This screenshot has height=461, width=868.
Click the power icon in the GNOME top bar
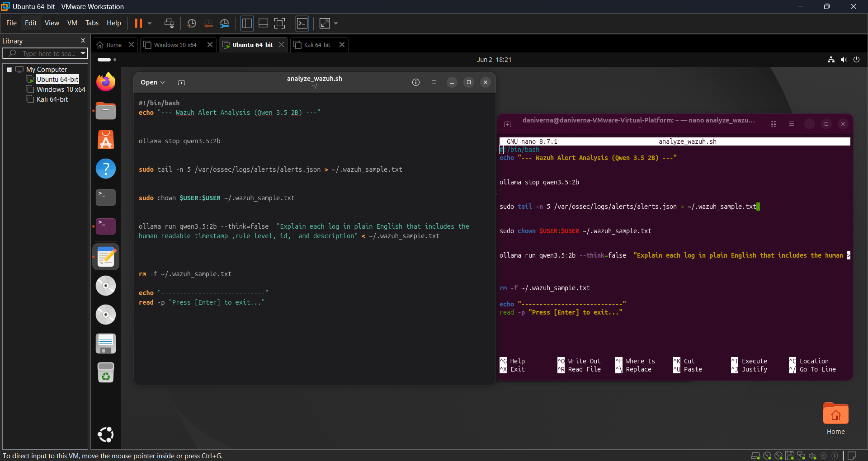pyautogui.click(x=856, y=60)
